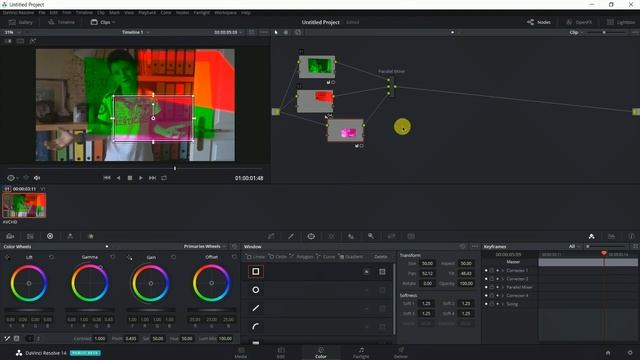The height and width of the screenshot is (360, 640).
Task: Open the Playback menu
Action: pyautogui.click(x=147, y=13)
